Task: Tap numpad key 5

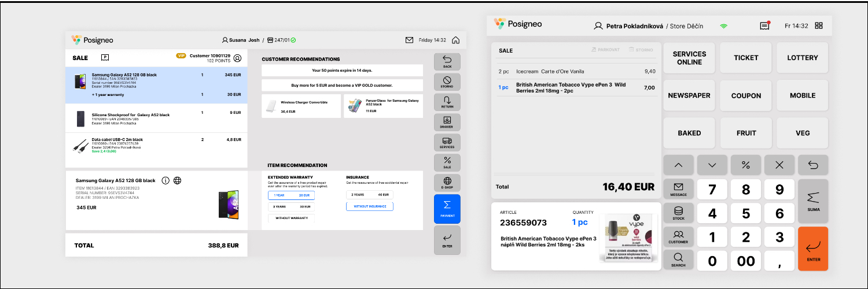Action: click(x=746, y=213)
